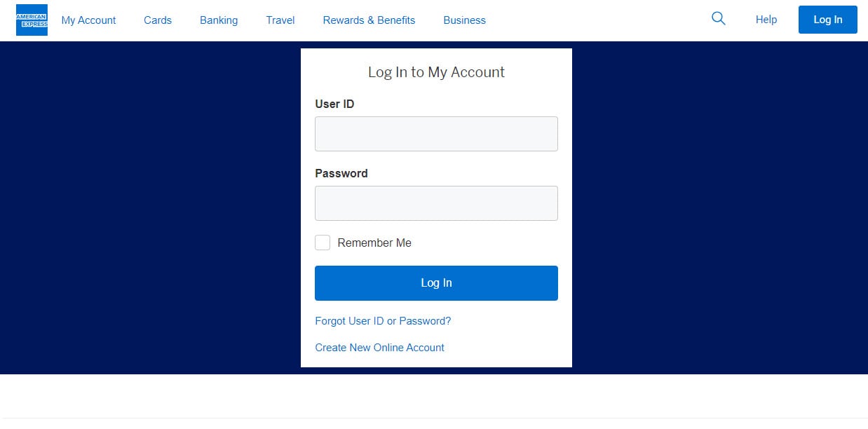Click the Remember Me label text
868x429 pixels.
[x=374, y=243]
